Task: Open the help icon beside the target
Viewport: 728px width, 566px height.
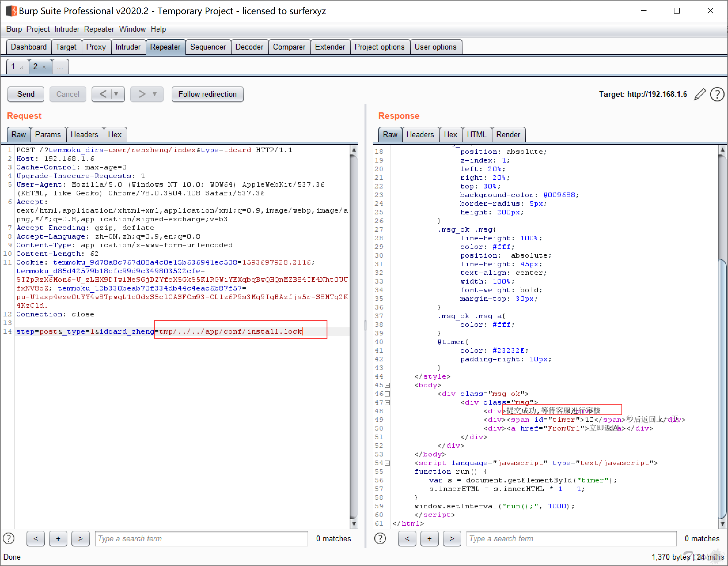Action: (x=717, y=95)
